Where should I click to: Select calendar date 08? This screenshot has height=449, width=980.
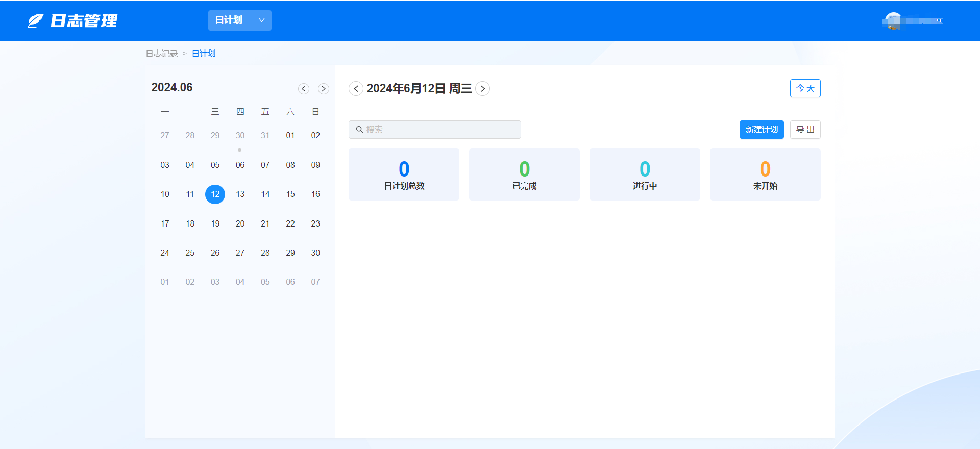pos(290,165)
